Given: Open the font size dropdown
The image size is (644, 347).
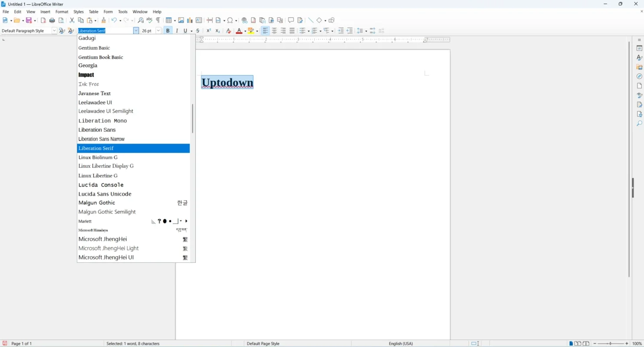Looking at the screenshot, I should pos(158,30).
